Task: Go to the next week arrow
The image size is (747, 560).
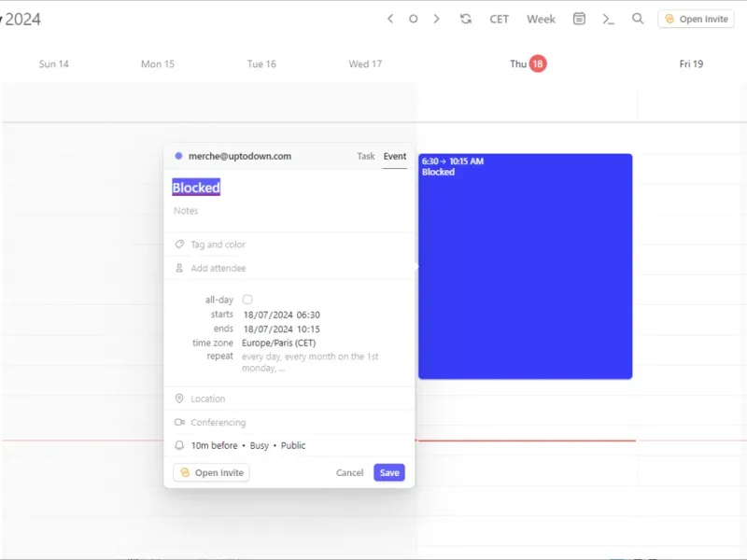Action: [x=436, y=19]
